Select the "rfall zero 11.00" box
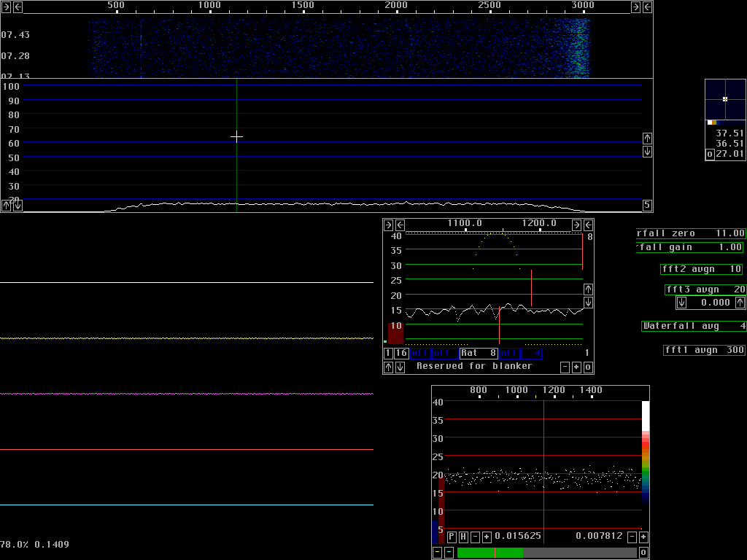Image resolution: width=747 pixels, height=560 pixels. (x=690, y=233)
